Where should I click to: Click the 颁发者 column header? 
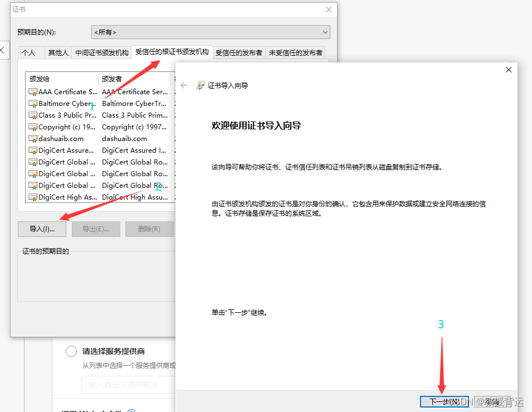click(135, 79)
